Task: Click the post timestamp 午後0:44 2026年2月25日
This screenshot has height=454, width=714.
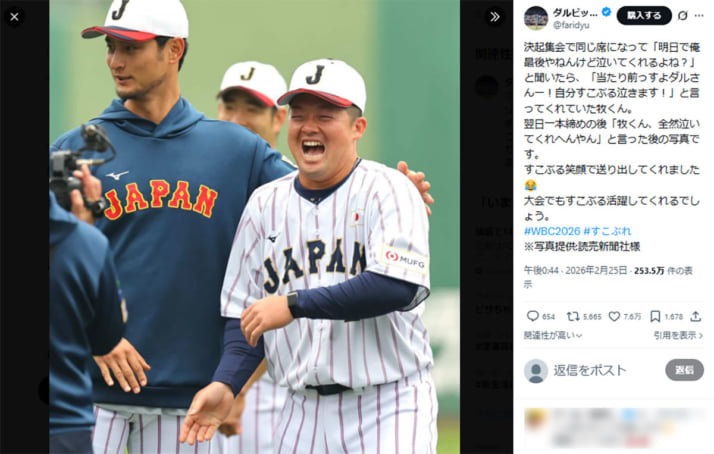Action: point(575,270)
